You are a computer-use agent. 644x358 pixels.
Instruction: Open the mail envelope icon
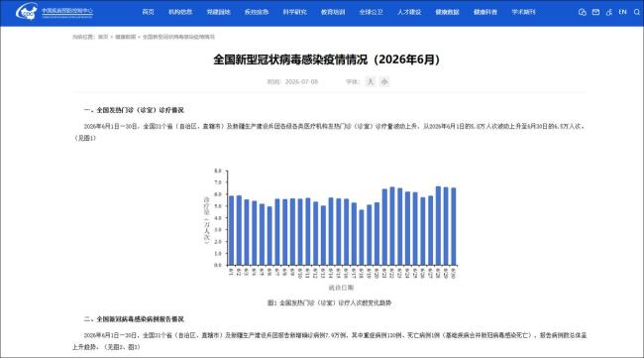[x=595, y=12]
